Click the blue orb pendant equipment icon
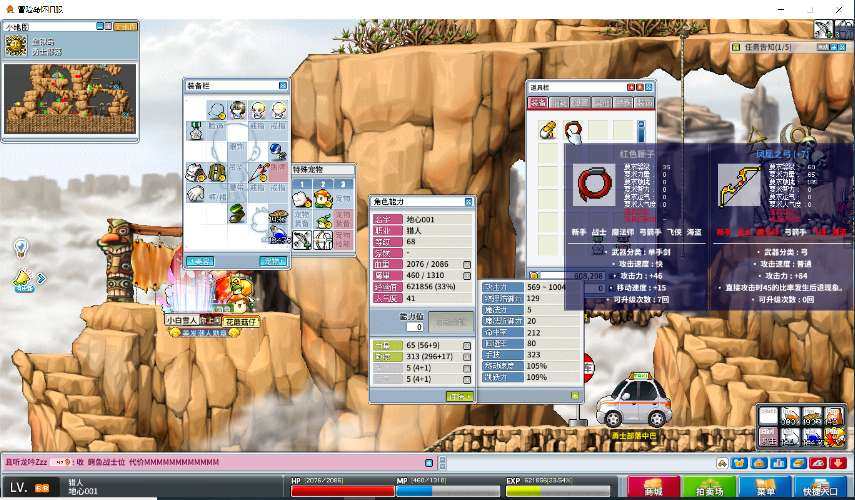Image resolution: width=855 pixels, height=500 pixels. tap(279, 151)
